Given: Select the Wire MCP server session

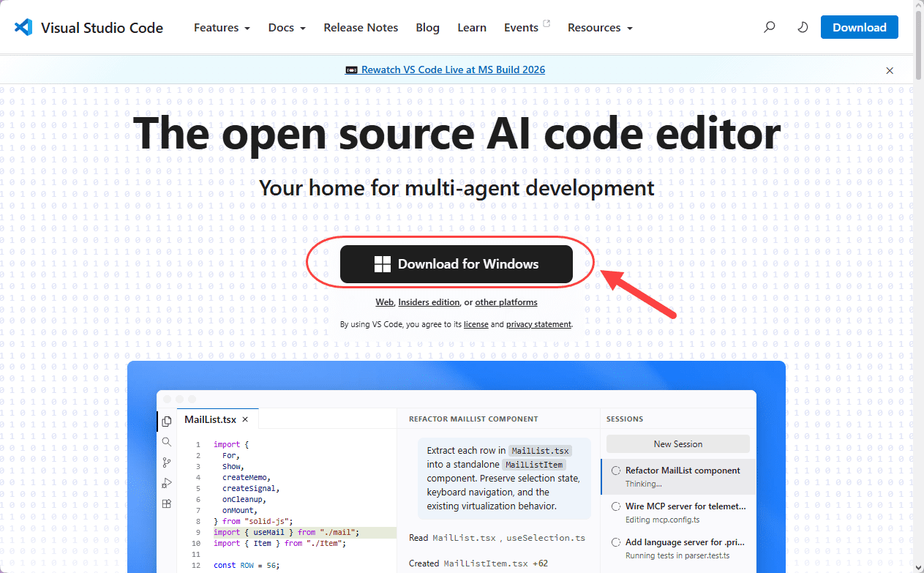Looking at the screenshot, I should [678, 512].
